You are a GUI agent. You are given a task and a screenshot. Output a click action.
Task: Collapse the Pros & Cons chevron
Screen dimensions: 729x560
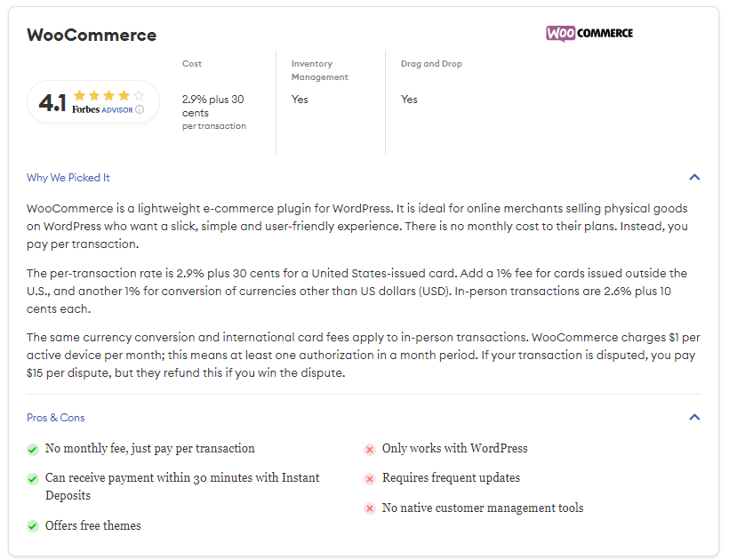694,417
